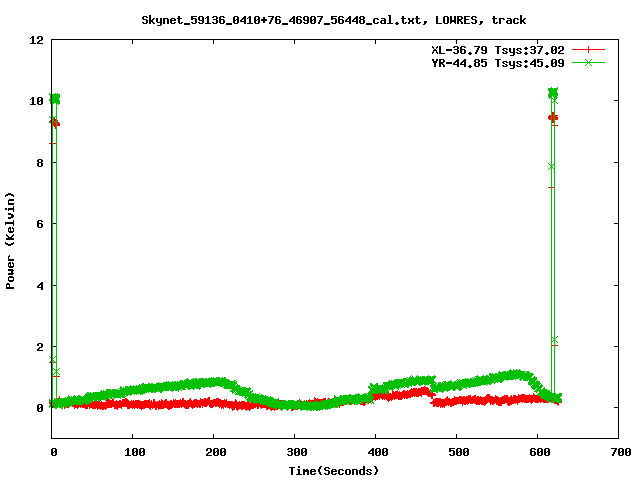
Task: Click the x-axis tick label 300
Action: pos(297,452)
